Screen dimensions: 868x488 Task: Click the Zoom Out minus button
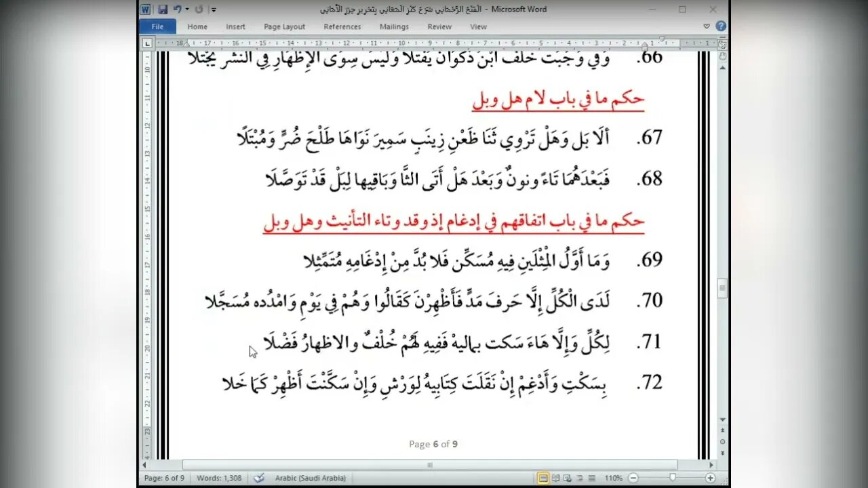(x=633, y=478)
